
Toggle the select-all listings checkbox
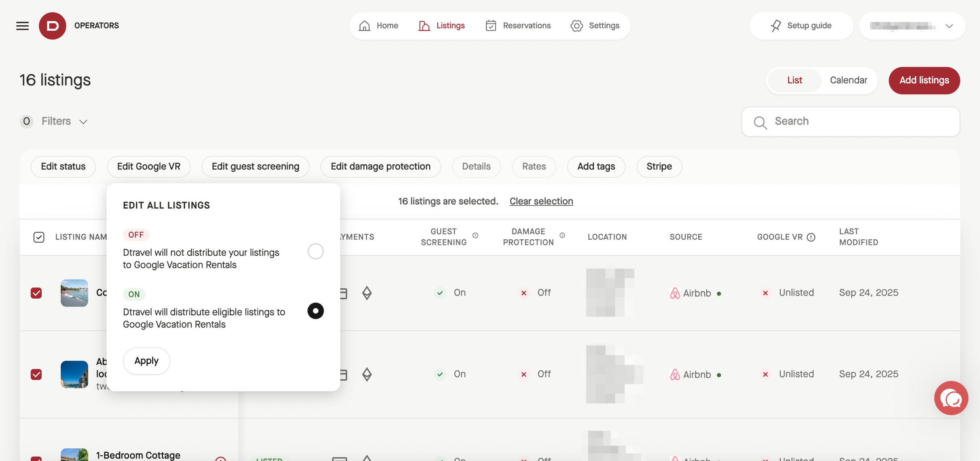[39, 237]
